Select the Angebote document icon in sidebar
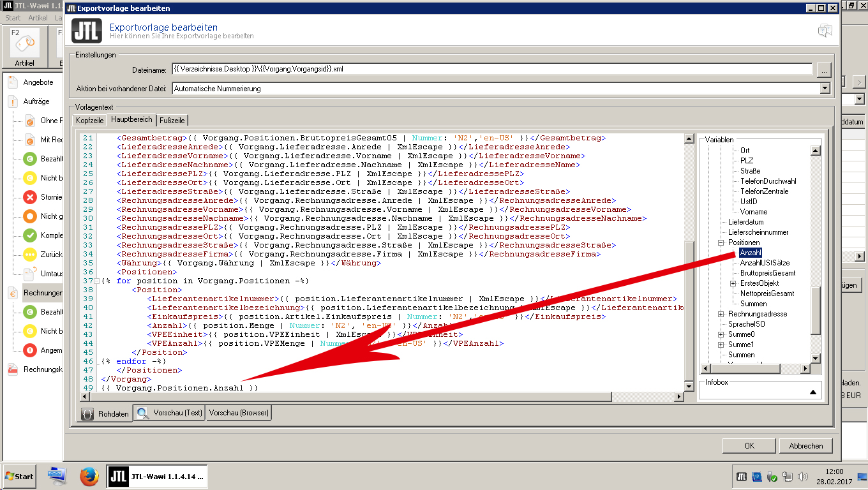 pos(13,82)
